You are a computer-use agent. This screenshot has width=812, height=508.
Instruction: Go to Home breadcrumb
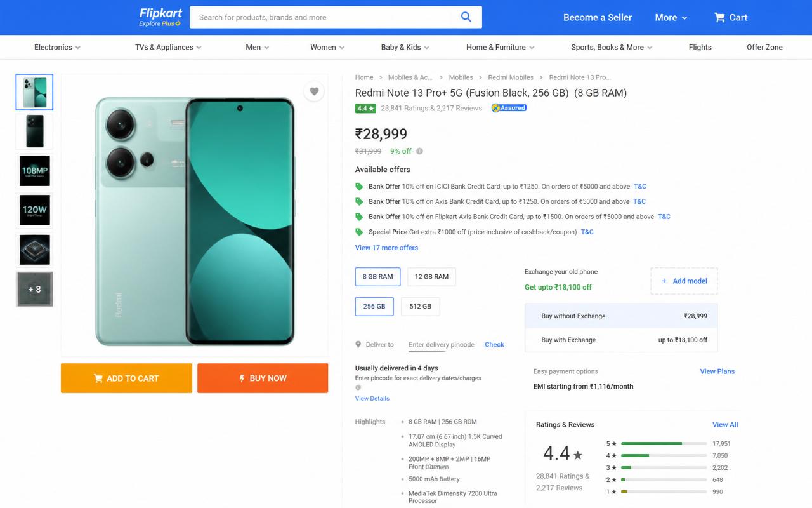point(364,77)
